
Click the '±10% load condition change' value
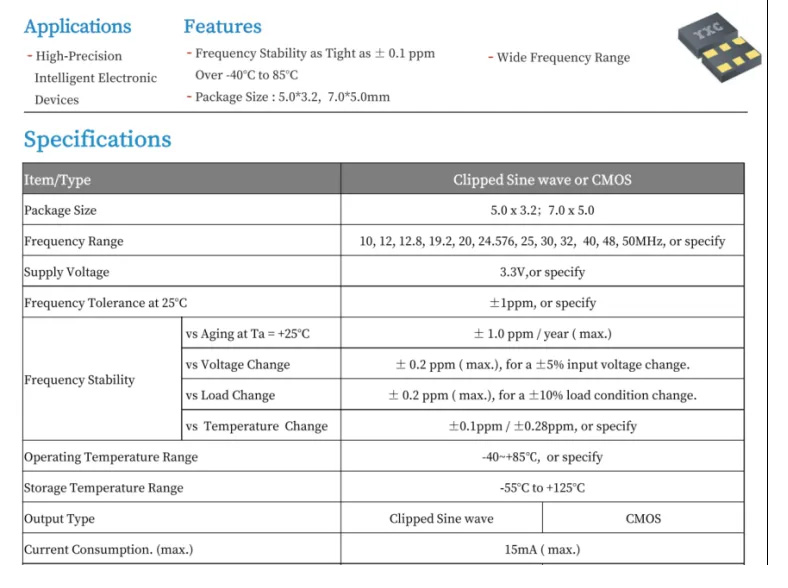tap(542, 395)
